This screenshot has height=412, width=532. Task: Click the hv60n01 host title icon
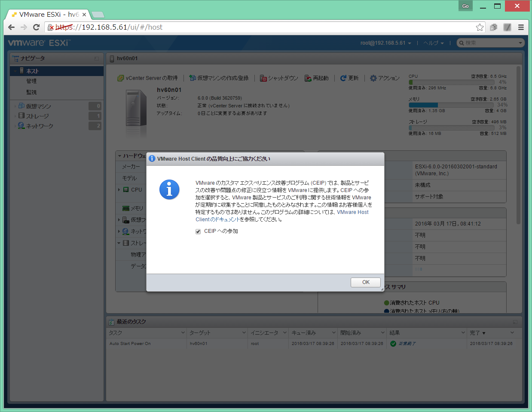pyautogui.click(x=112, y=58)
